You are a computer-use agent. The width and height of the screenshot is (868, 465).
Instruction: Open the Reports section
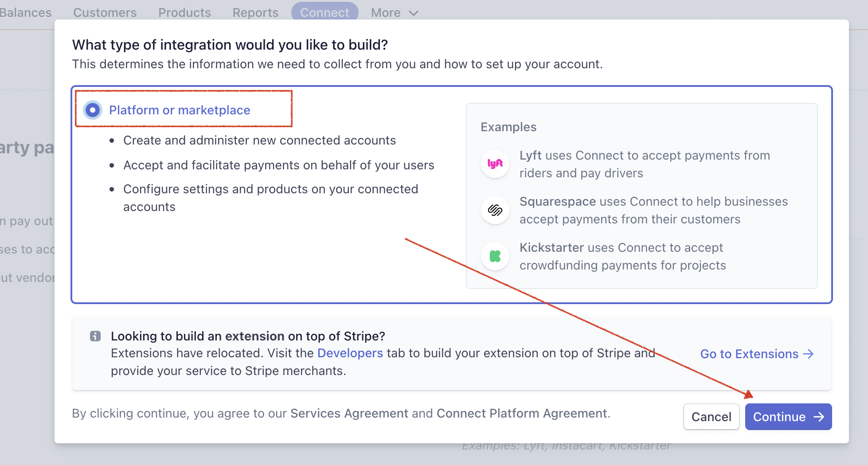pos(255,12)
